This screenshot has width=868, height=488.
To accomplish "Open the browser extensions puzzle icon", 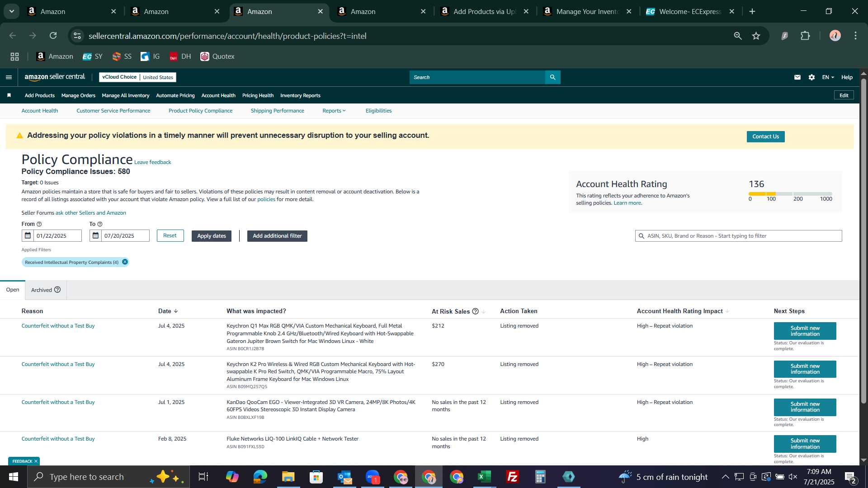I will [805, 36].
